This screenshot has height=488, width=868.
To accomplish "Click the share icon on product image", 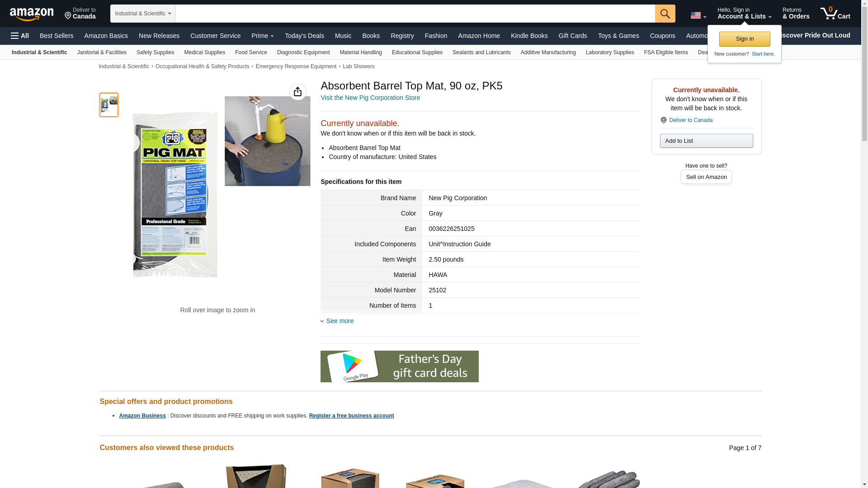I will click(297, 92).
